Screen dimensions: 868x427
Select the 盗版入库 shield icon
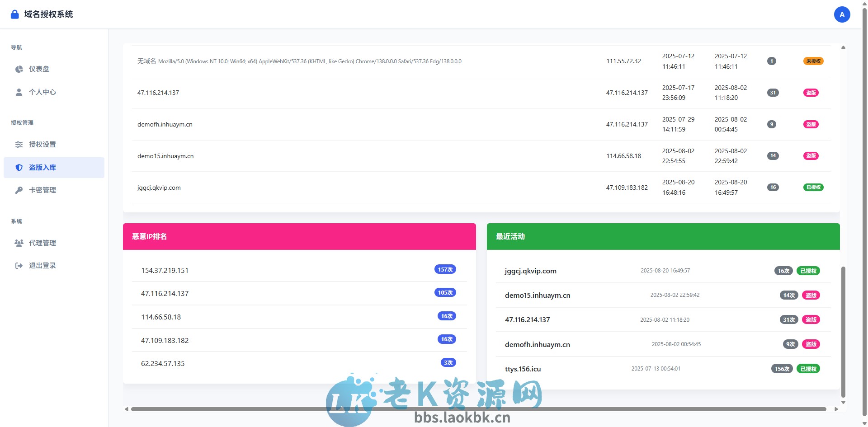19,167
